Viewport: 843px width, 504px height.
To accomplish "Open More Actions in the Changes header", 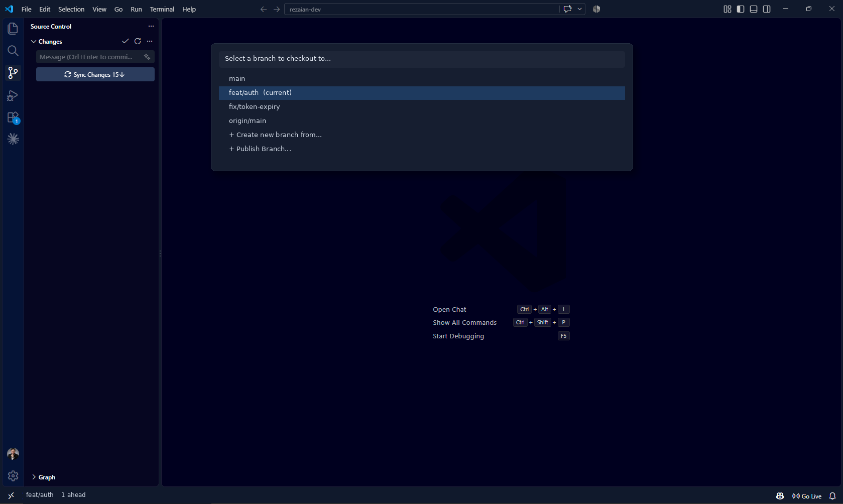I will click(x=150, y=41).
